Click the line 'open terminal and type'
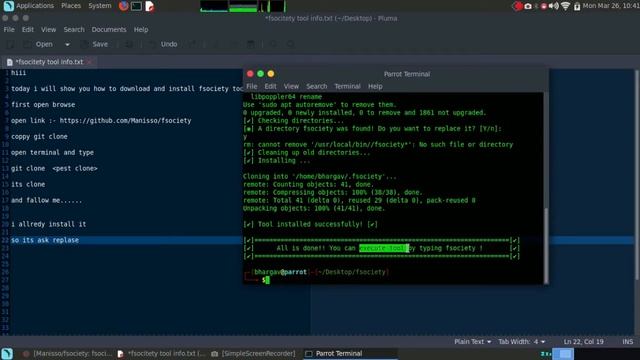640x360 pixels. point(52,152)
